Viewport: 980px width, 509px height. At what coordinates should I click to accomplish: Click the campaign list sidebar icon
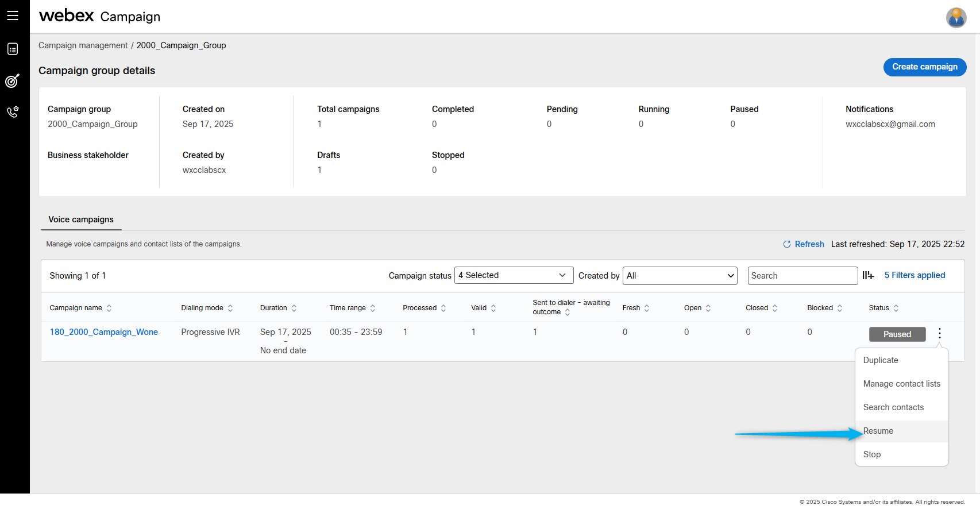[13, 49]
